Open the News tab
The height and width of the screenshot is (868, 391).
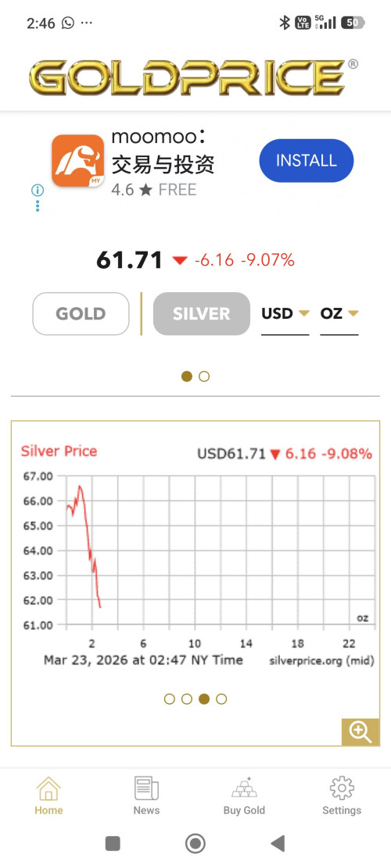click(x=146, y=795)
